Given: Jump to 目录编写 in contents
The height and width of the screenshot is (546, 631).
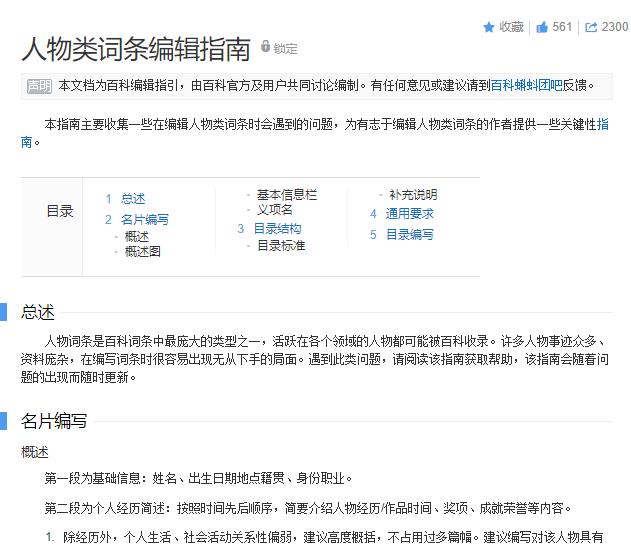Looking at the screenshot, I should tap(410, 235).
